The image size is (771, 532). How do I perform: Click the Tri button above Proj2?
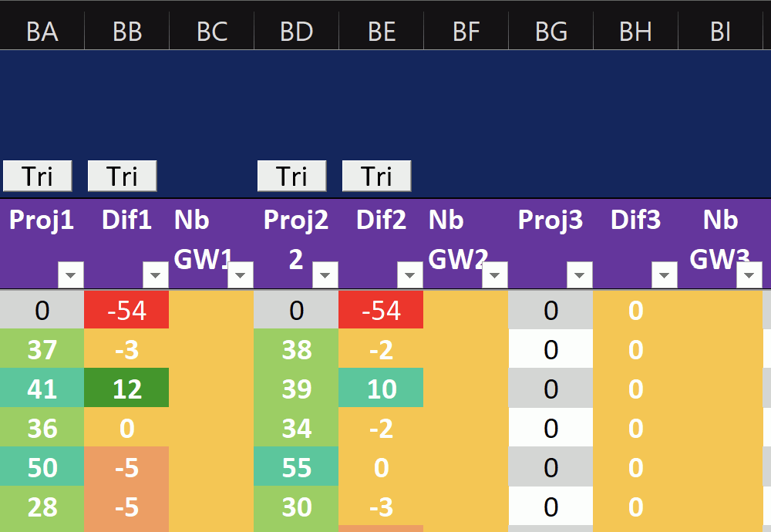(291, 176)
